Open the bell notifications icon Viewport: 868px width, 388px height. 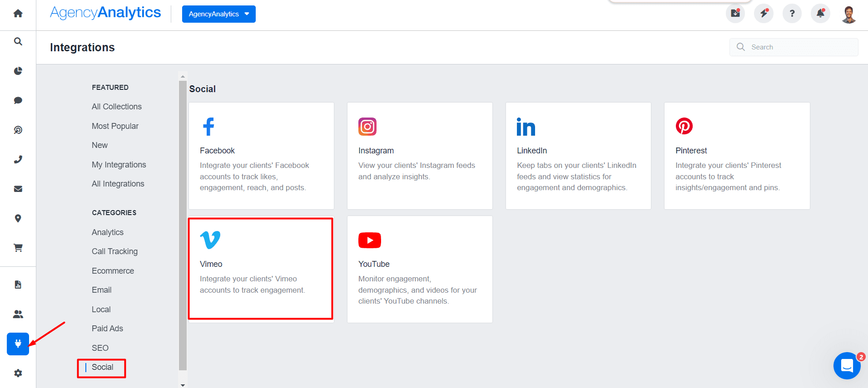(x=820, y=13)
